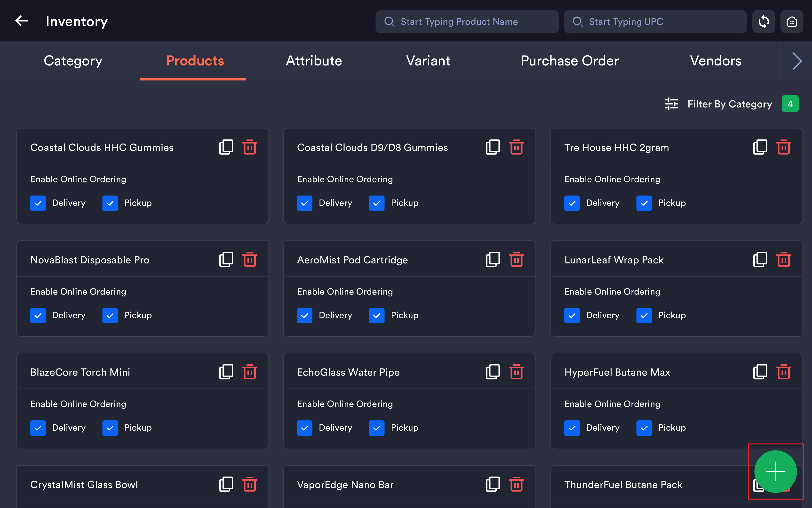The image size is (812, 508).
Task: Go back using the arrow next to Inventory
Action: point(22,21)
